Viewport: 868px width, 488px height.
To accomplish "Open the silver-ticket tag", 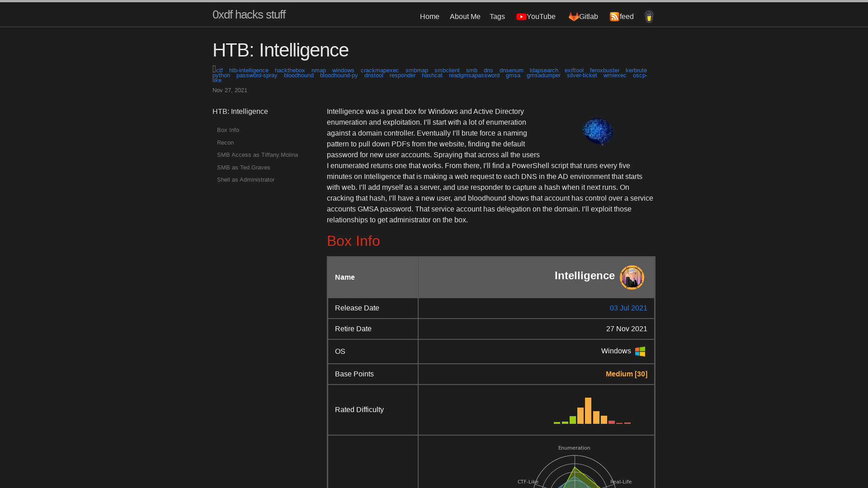I will pos(582,75).
